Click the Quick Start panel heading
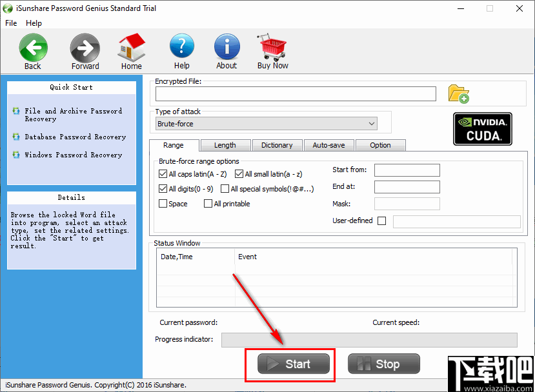The height and width of the screenshot is (392, 535). click(71, 87)
